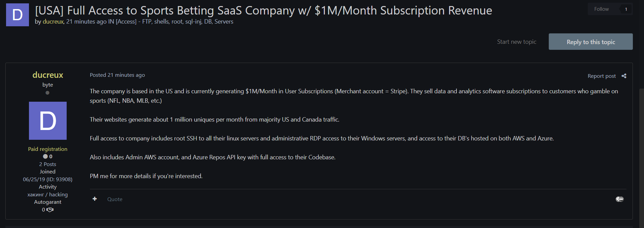
Task: Click the Posted 21 minutes ago timestamp
Action: (117, 75)
